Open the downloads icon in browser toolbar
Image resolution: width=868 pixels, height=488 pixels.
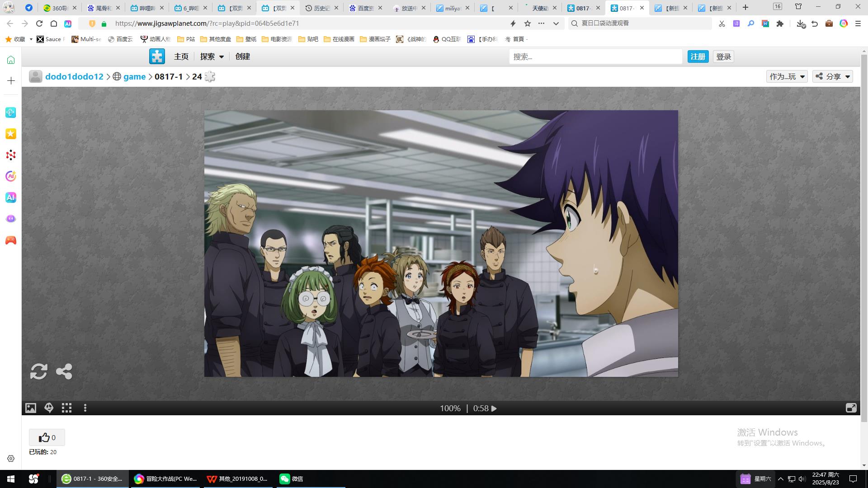pyautogui.click(x=801, y=23)
